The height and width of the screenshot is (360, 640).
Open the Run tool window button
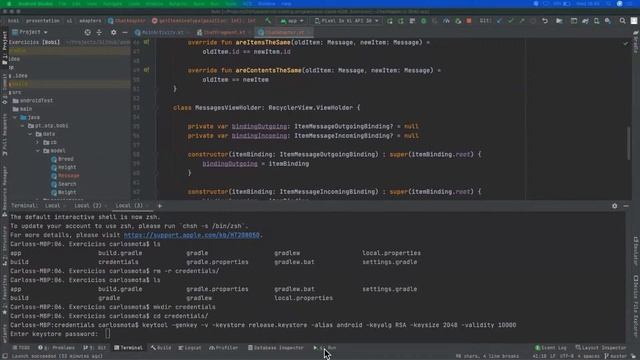pyautogui.click(x=325, y=348)
